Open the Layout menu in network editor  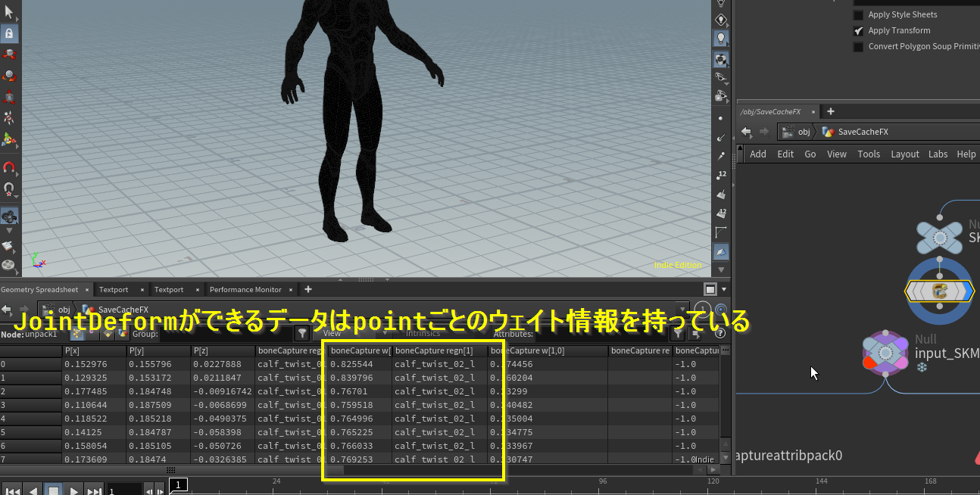tap(904, 154)
